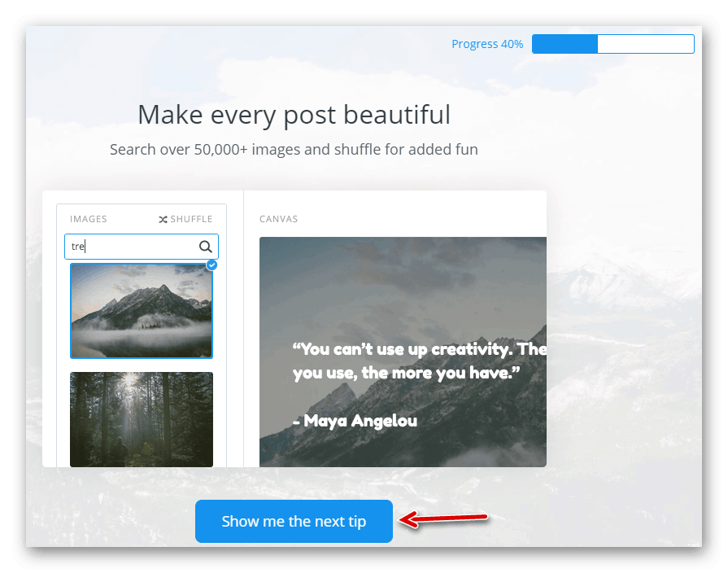Focus the image search field containing "tre"
Screen dimensions: 728x573
(x=130, y=247)
